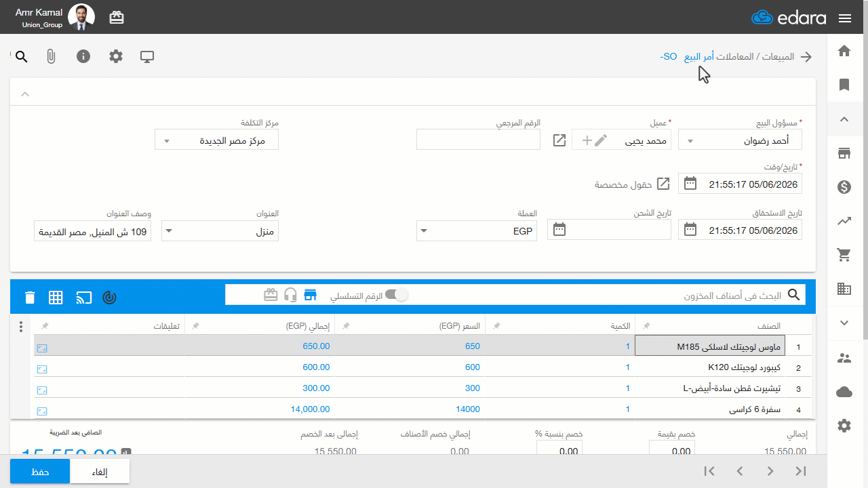Open the cloud sidebar icon
Image resolution: width=868 pixels, height=488 pixels.
(x=844, y=392)
